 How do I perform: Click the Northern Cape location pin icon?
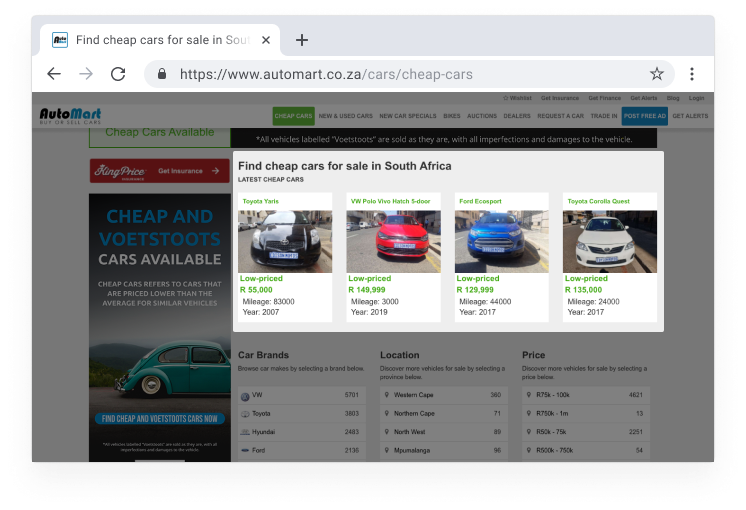(x=387, y=413)
